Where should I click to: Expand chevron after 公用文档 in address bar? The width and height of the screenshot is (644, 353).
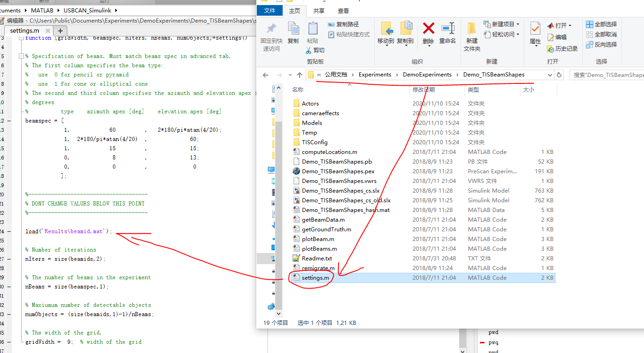[x=353, y=75]
